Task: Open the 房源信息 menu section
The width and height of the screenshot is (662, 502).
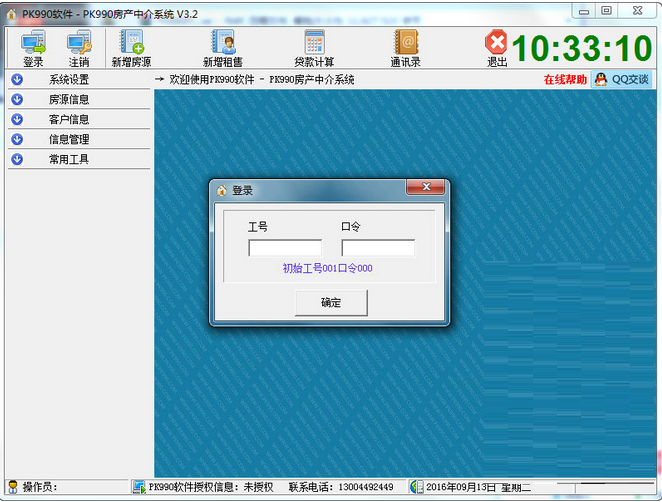Action: tap(79, 99)
